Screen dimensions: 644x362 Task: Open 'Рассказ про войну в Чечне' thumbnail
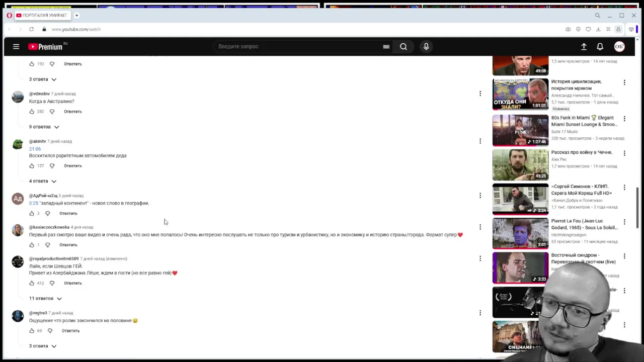pyautogui.click(x=520, y=165)
